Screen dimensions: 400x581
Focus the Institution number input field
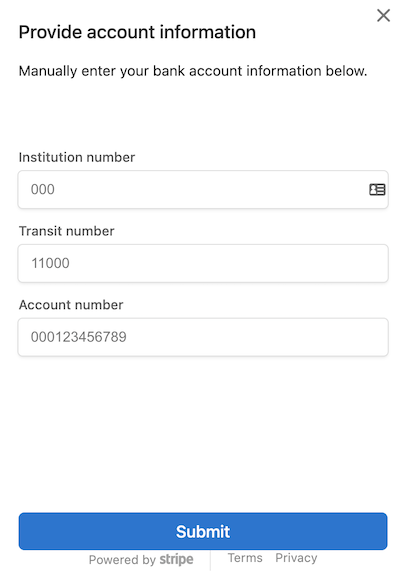pos(203,189)
